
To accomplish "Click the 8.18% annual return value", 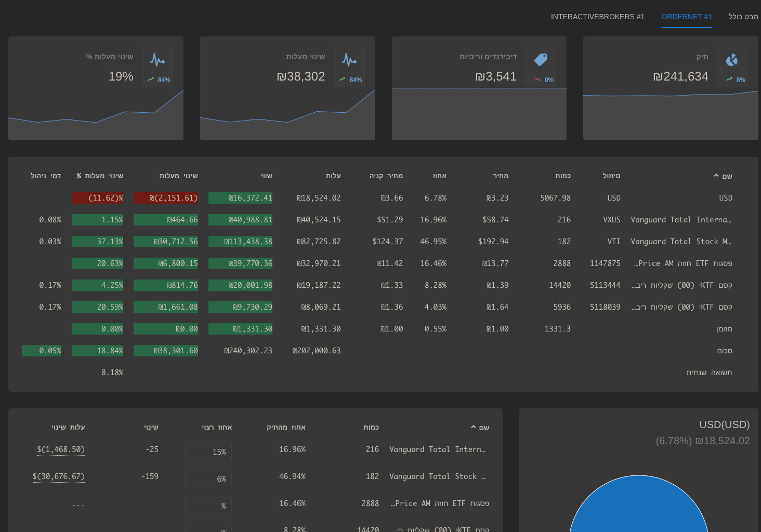I will click(x=112, y=373).
